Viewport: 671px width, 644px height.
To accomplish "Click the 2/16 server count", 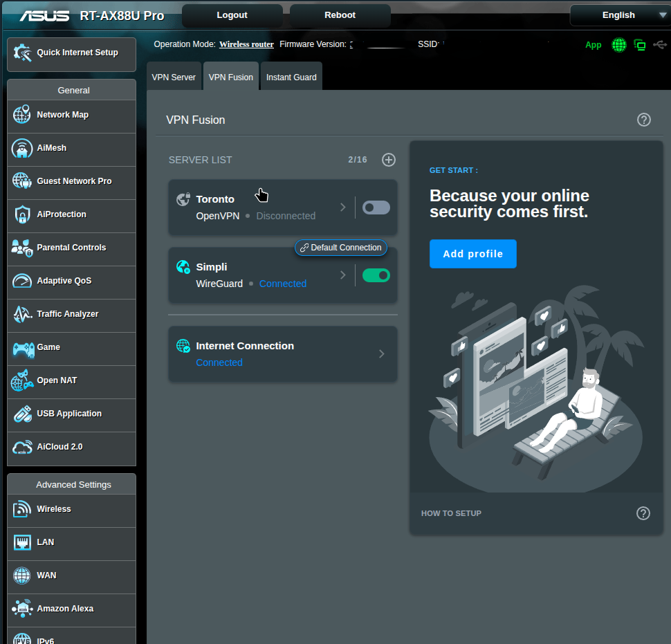I will pos(358,160).
